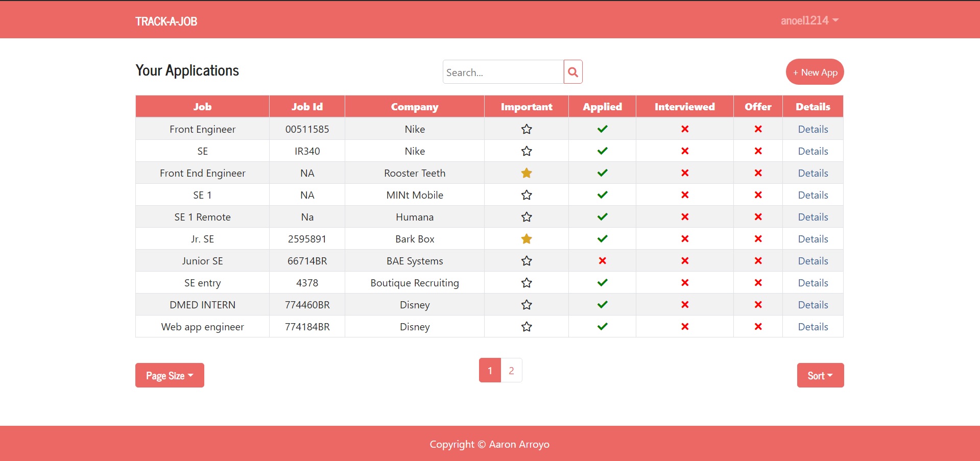Click applied checkmark for Bark Box row
The image size is (980, 461).
tap(603, 239)
